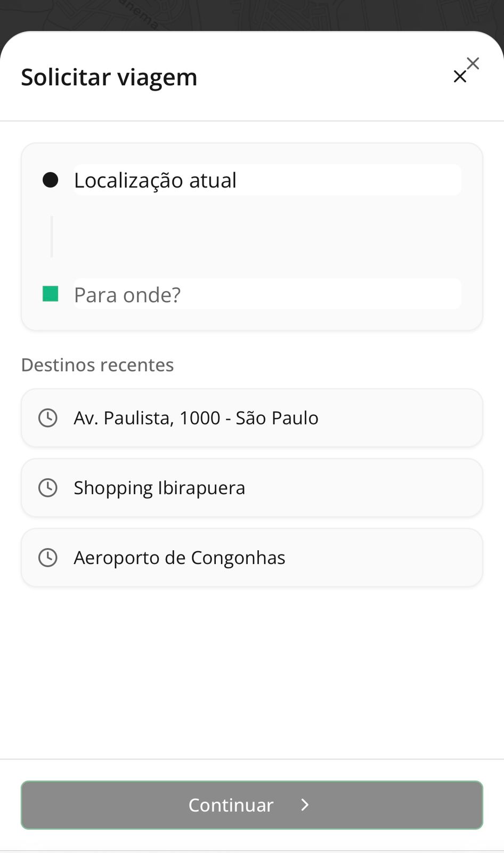This screenshot has height=853, width=504.
Task: Click the vertical connector line between route points
Action: 52,237
